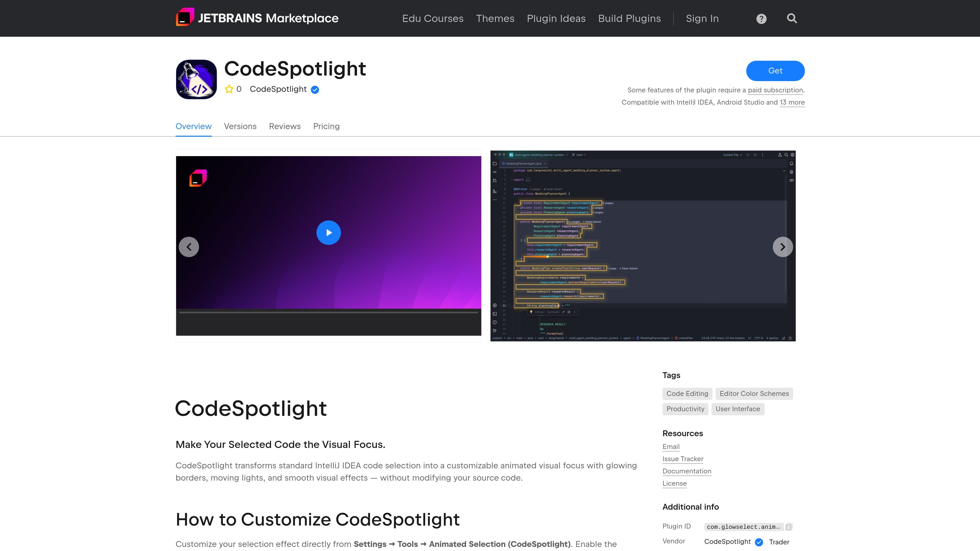Click the CodeSpotlight plugin icon

(196, 79)
